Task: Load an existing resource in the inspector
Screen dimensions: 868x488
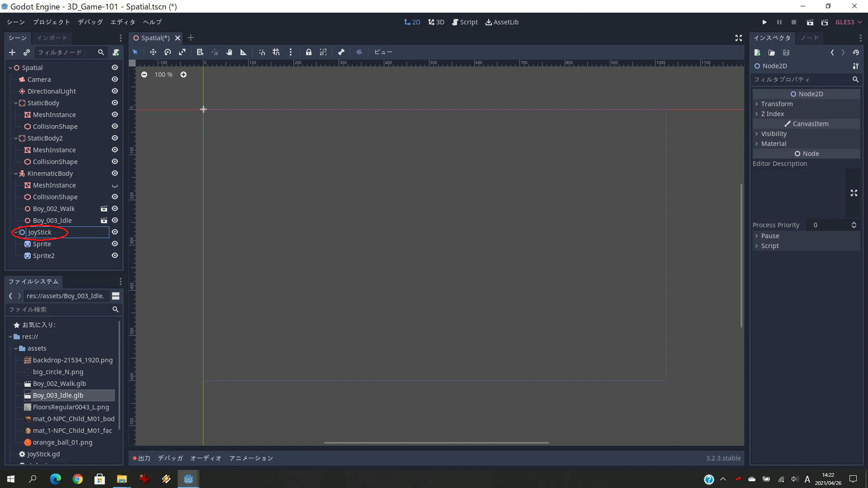Action: 772,52
